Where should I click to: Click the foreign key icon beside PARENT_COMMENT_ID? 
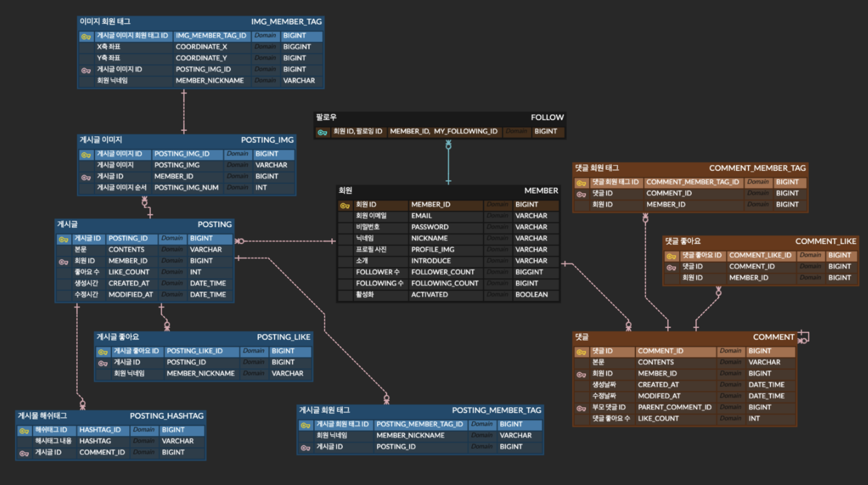pyautogui.click(x=581, y=408)
